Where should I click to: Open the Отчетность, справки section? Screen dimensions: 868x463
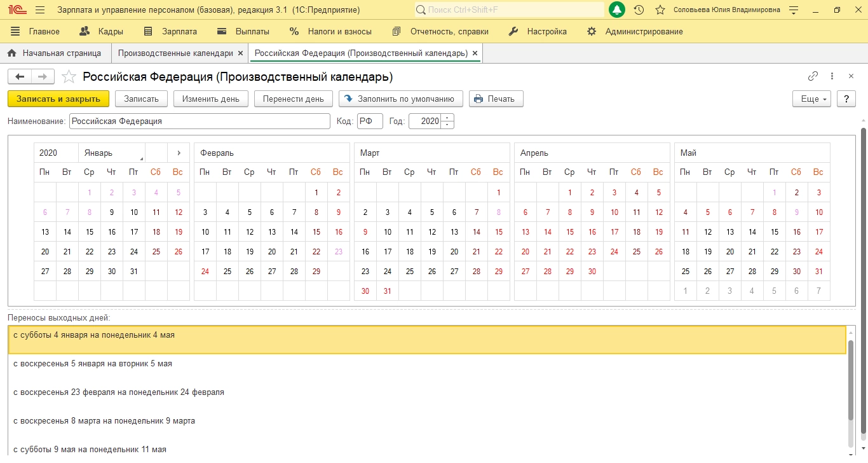441,31
